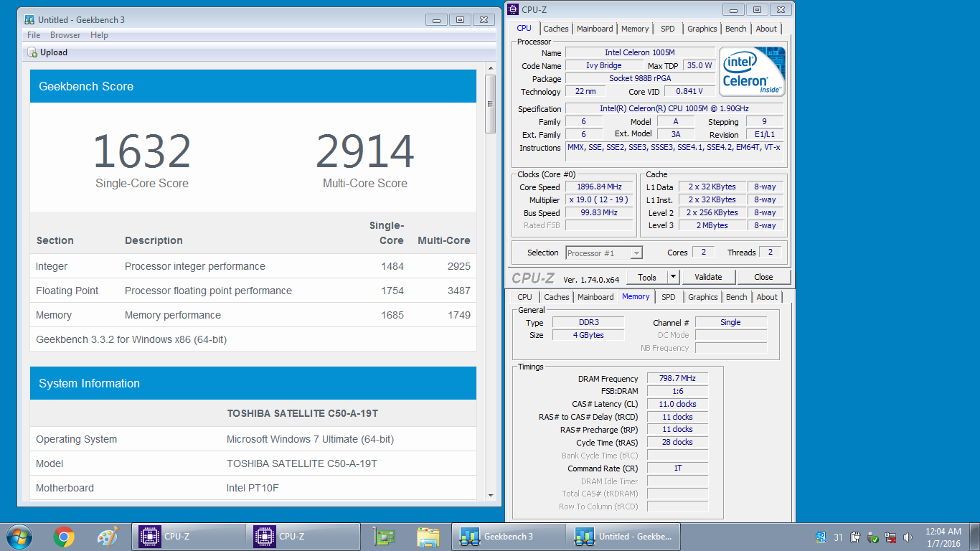Click the Core Speed value 1896.84 MHz
The image size is (980, 551).
click(598, 187)
